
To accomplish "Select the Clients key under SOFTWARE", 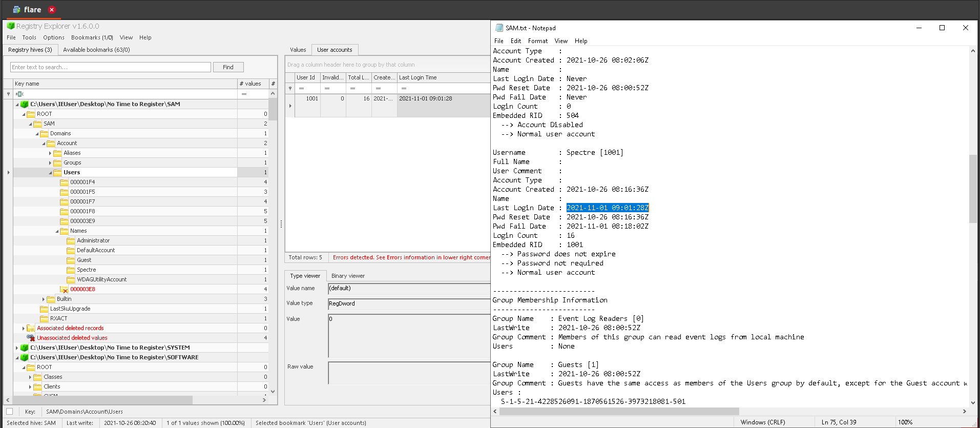I will 52,386.
